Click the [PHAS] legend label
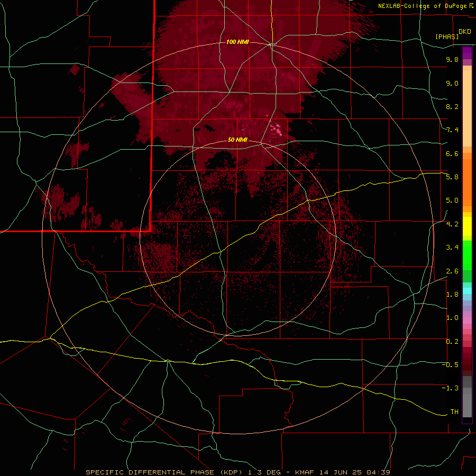 [447, 36]
